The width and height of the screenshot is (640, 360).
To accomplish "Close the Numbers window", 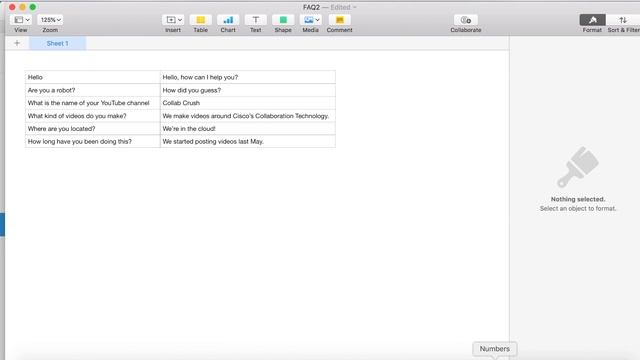I will 12,7.
